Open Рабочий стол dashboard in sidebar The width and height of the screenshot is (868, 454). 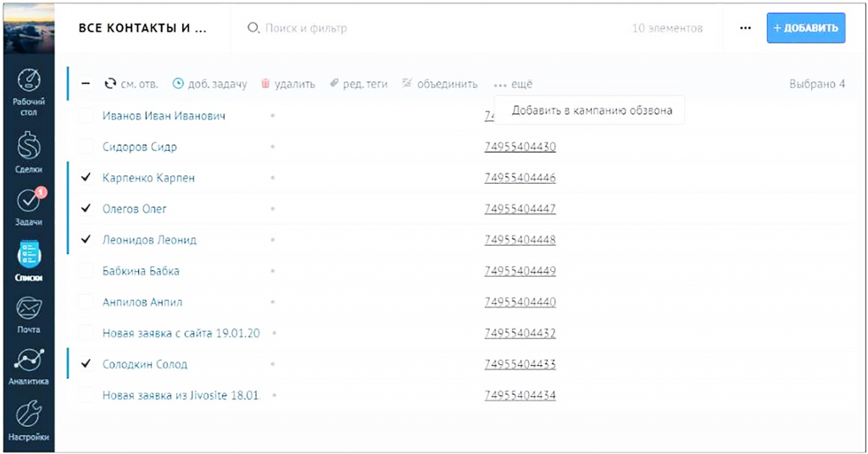click(x=29, y=89)
